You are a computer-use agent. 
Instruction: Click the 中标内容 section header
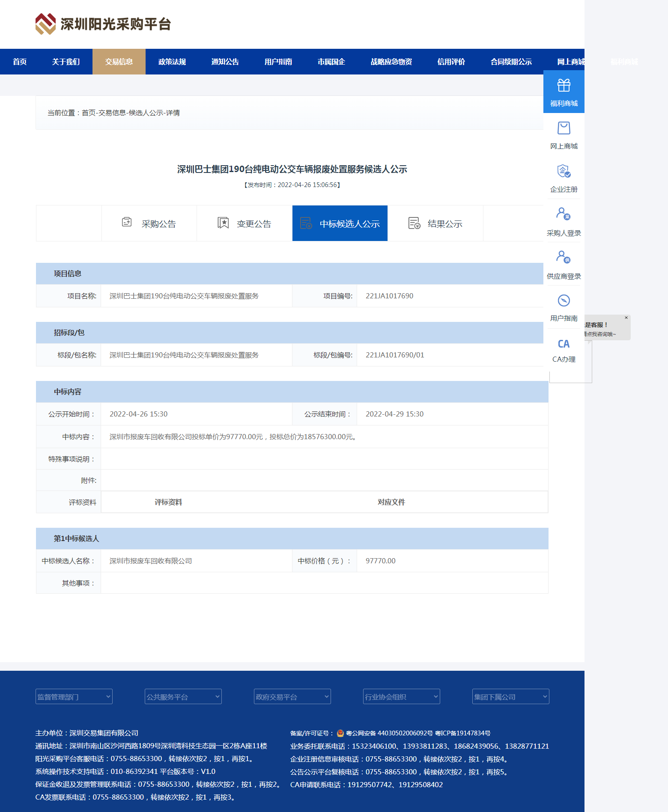(292, 392)
